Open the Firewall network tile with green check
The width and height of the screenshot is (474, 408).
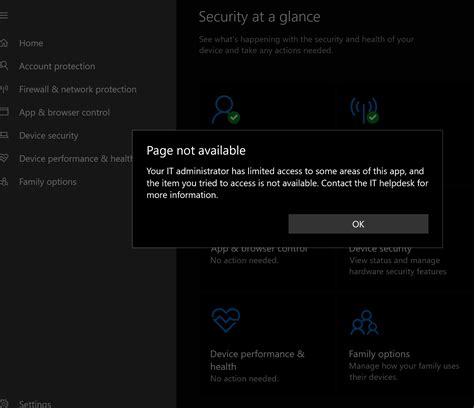click(364, 110)
